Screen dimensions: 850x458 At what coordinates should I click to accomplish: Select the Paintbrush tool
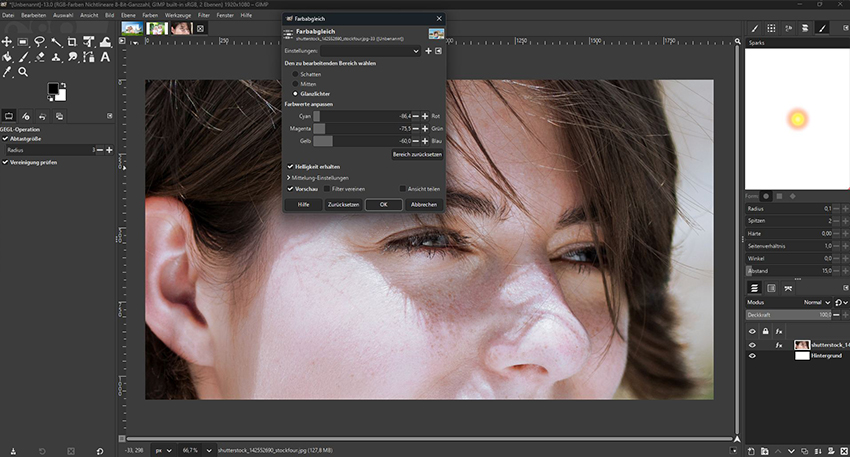23,57
